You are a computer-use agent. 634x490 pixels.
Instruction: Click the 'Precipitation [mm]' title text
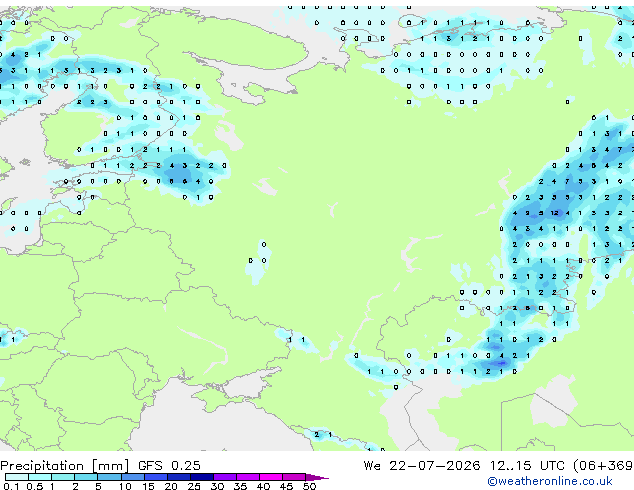(x=65, y=466)
